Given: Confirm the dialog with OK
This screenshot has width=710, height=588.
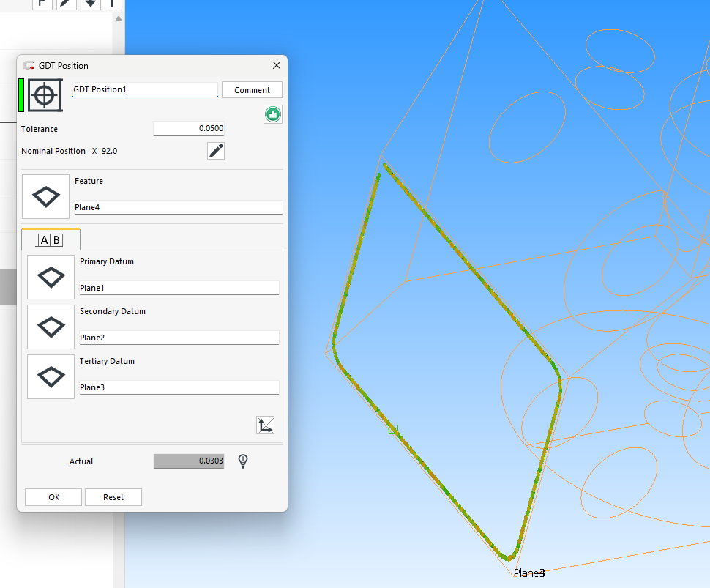Looking at the screenshot, I should 53,497.
